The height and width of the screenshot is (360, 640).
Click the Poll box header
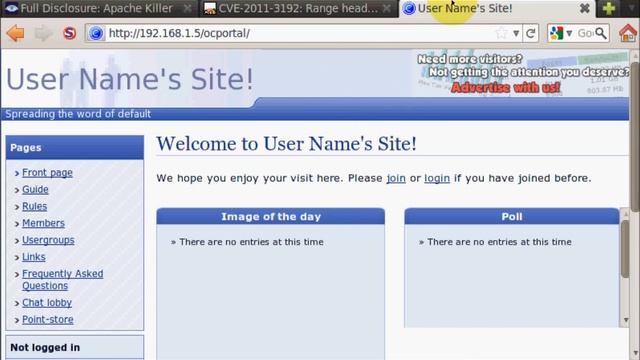pyautogui.click(x=512, y=217)
